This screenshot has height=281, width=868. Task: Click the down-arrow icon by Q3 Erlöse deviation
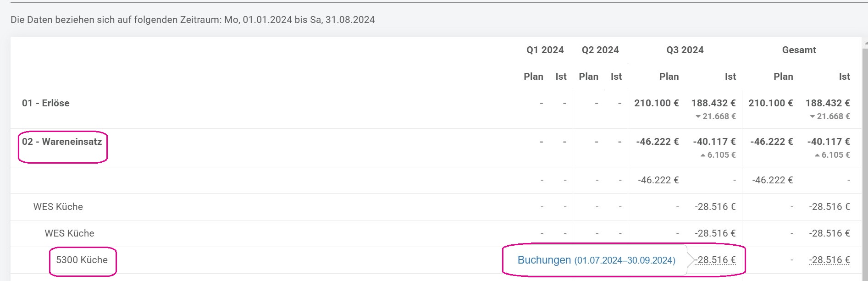click(698, 116)
